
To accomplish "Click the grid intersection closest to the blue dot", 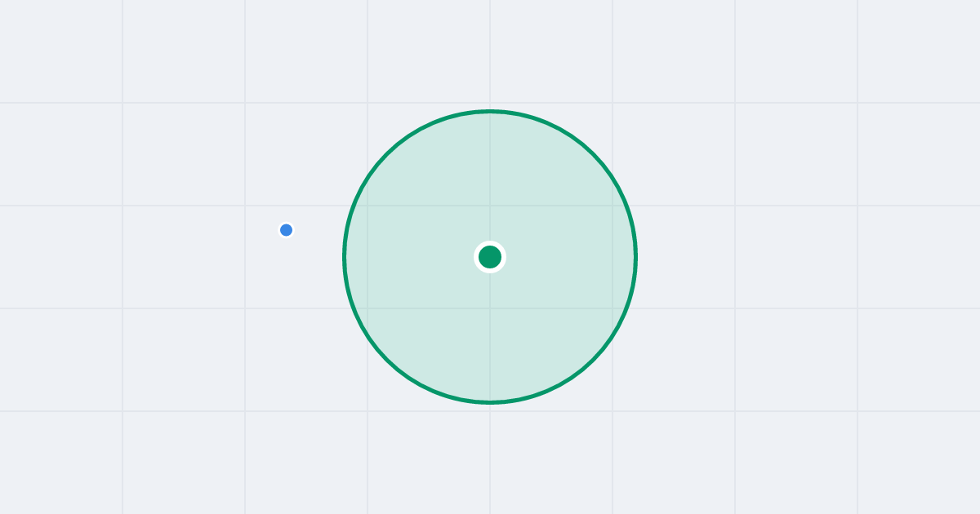I will (245, 206).
